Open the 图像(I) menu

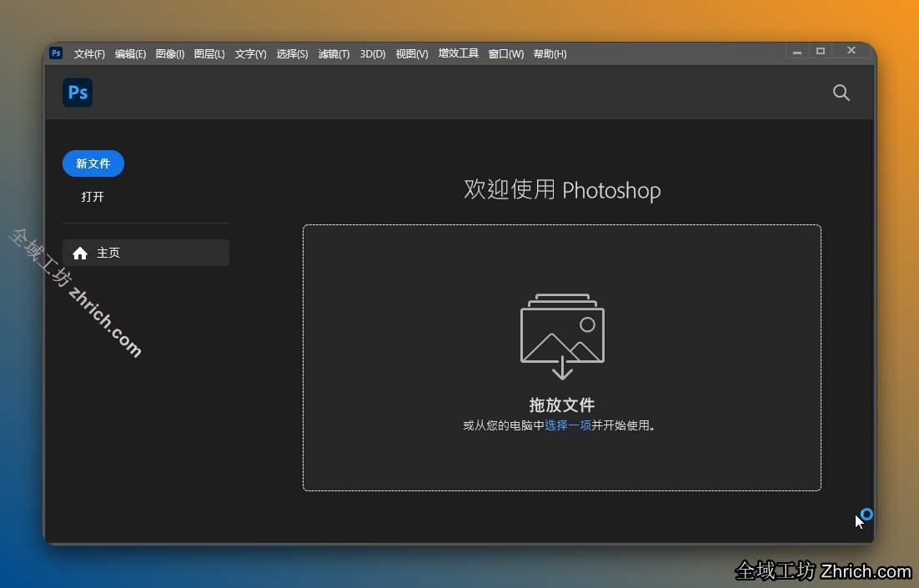pyautogui.click(x=170, y=54)
